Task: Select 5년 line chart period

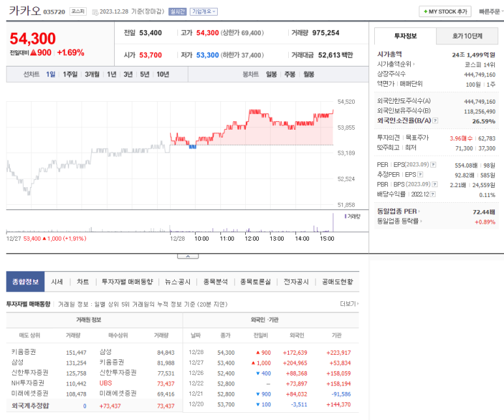Action: tap(145, 74)
